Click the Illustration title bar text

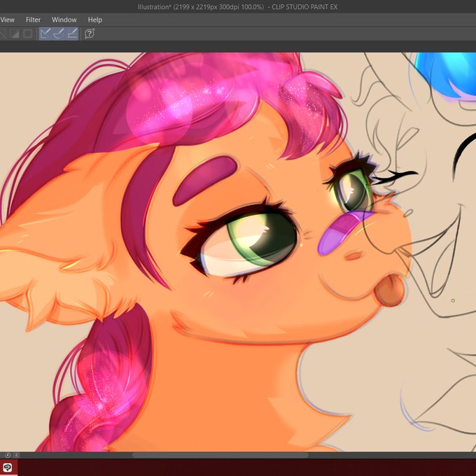[x=238, y=7]
